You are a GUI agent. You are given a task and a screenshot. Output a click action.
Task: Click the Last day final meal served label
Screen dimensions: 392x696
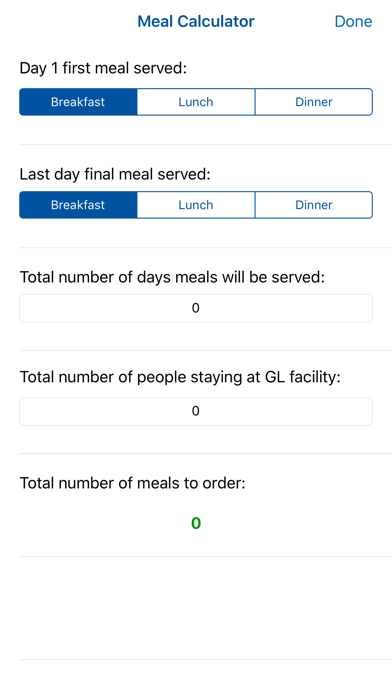(115, 174)
